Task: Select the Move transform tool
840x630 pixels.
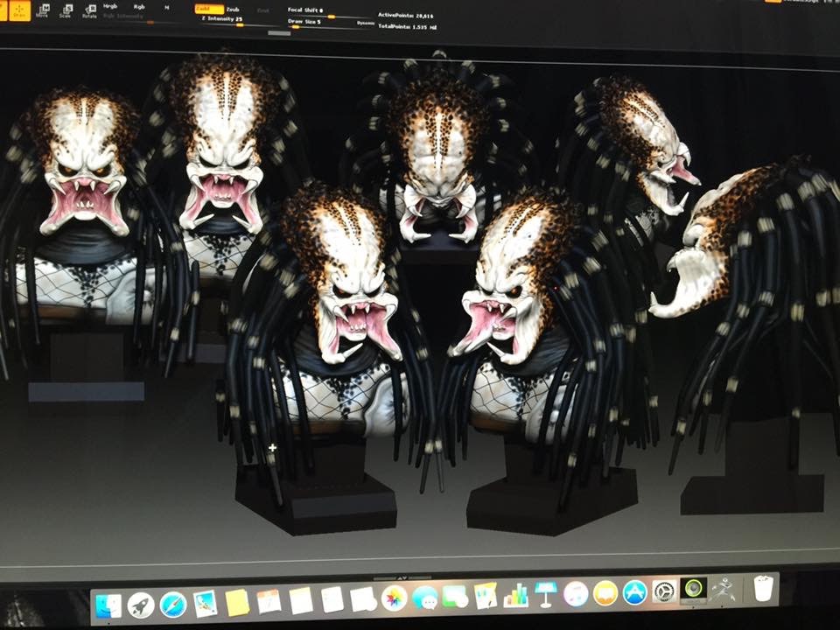Action: point(42,10)
